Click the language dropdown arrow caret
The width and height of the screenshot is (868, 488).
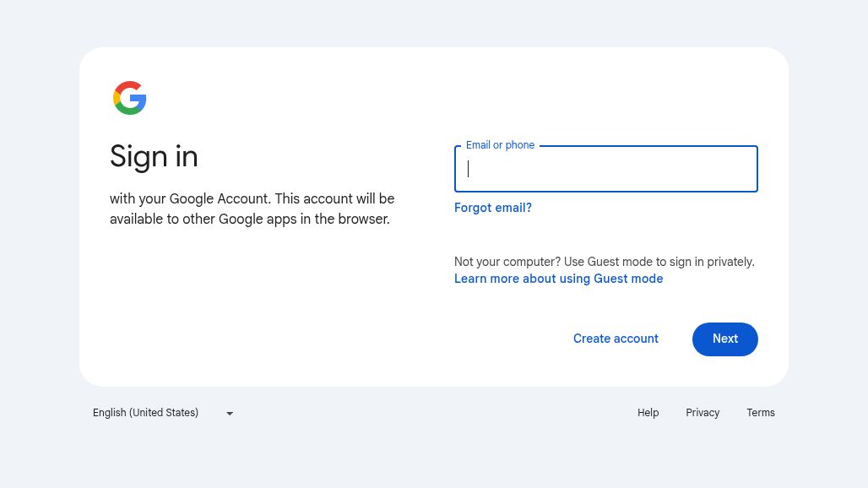(x=230, y=414)
